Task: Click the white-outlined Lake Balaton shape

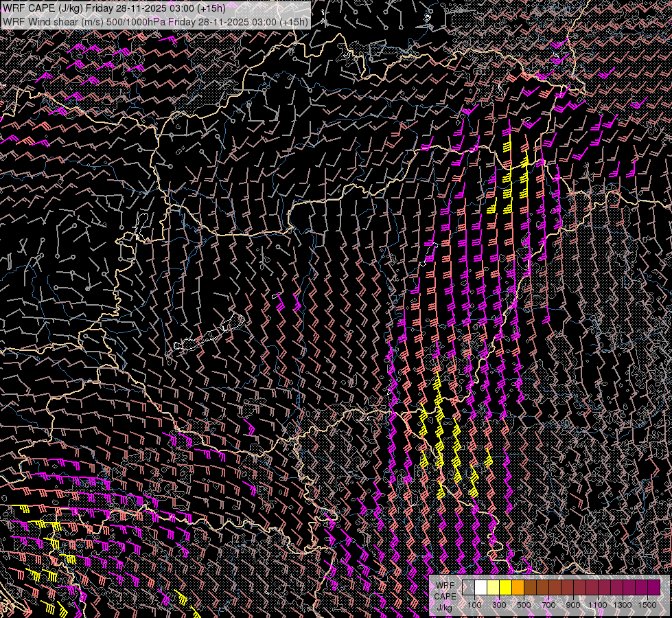Action: [209, 332]
